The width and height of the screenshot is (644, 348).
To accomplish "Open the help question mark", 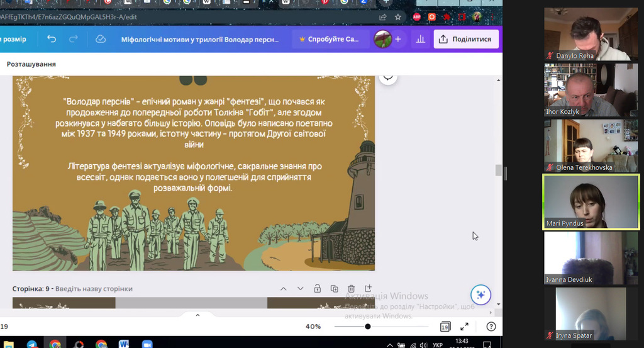I will [491, 327].
